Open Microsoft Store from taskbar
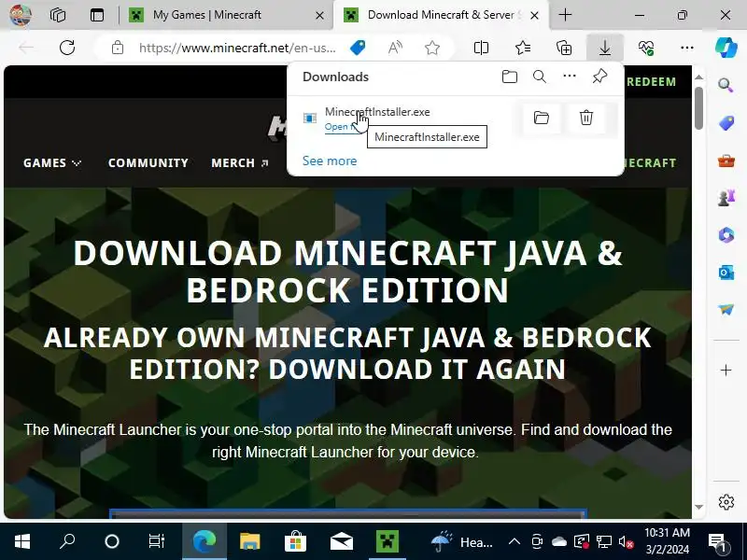The image size is (747, 560). point(295,541)
